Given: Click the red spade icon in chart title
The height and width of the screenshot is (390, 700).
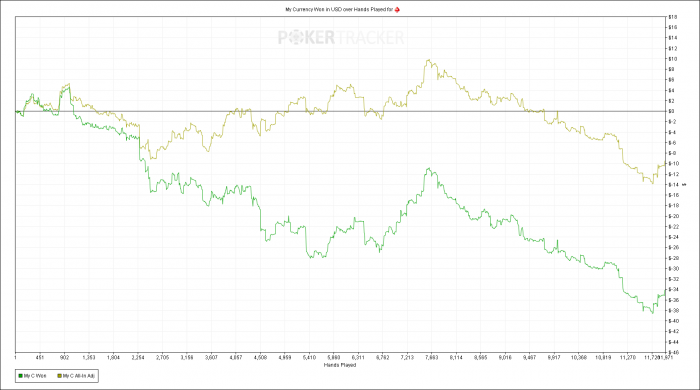Looking at the screenshot, I should [x=397, y=9].
